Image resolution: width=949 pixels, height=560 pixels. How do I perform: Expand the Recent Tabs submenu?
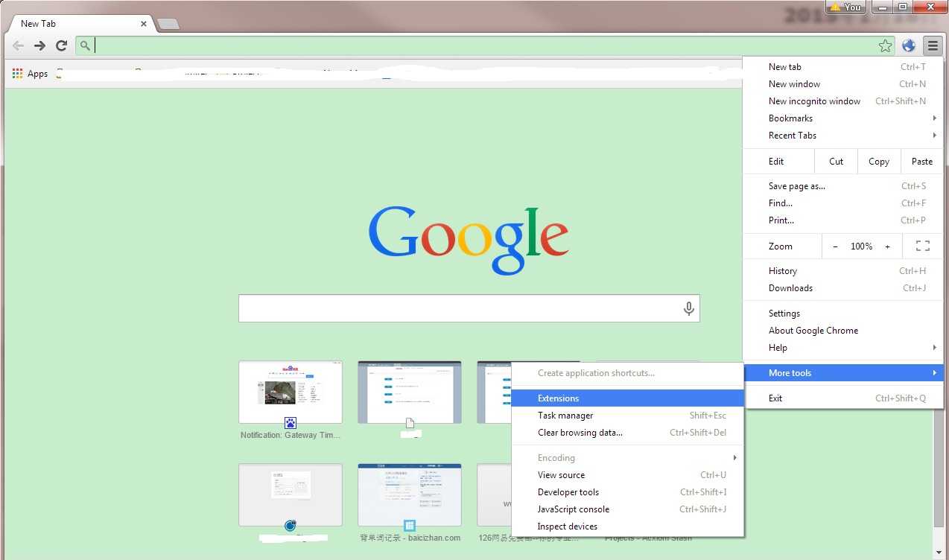[843, 136]
